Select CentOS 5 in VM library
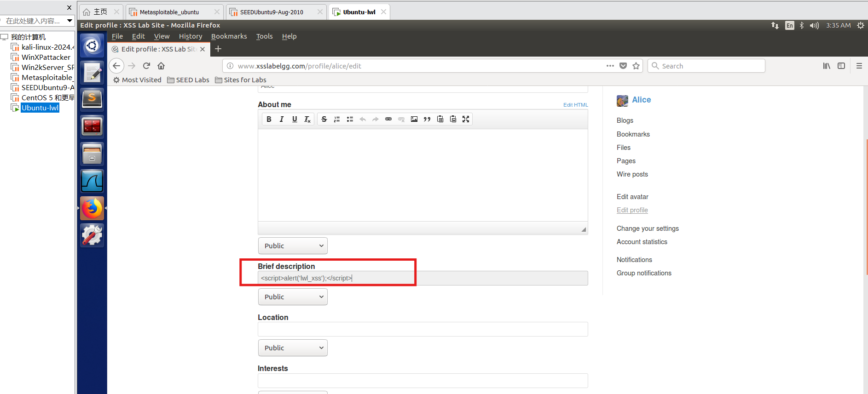The height and width of the screenshot is (394, 868). 43,97
